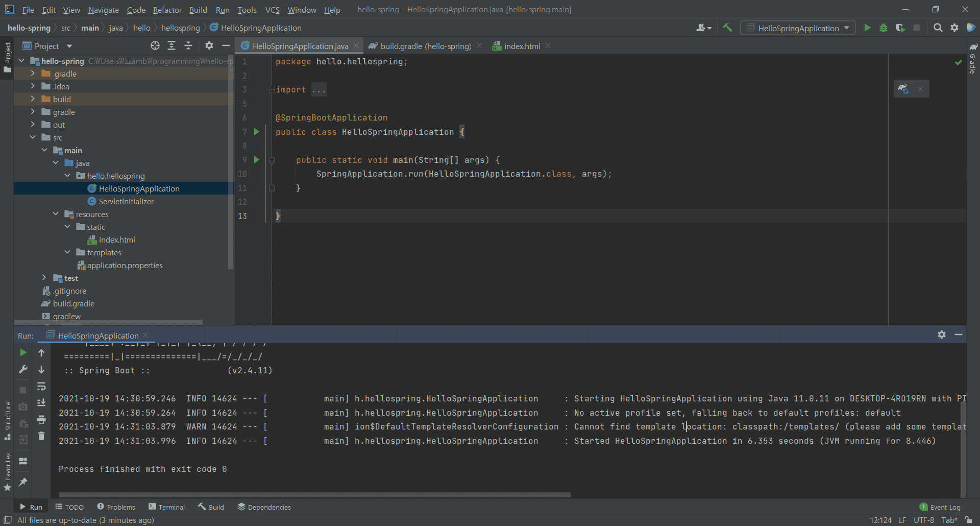Open the Refactor menu
This screenshot has height=526, width=980.
(x=167, y=10)
